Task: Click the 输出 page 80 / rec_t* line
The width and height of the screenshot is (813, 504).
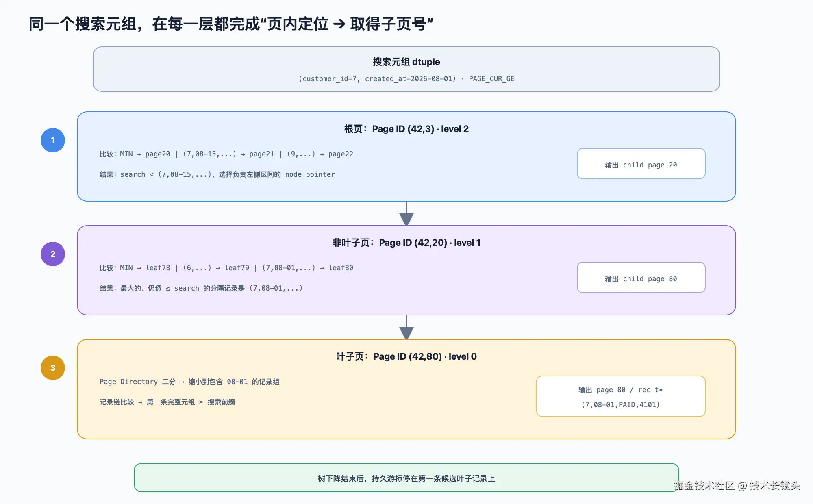Action: (x=621, y=390)
